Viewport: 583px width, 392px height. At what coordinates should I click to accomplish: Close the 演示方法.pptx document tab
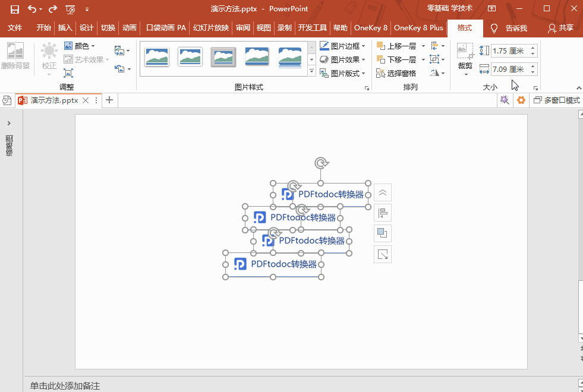[86, 100]
